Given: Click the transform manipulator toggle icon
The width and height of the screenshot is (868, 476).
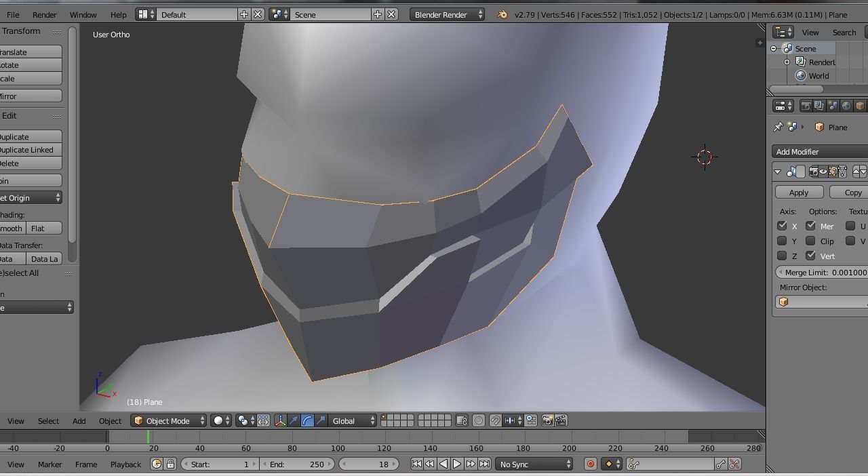Looking at the screenshot, I should click(280, 421).
